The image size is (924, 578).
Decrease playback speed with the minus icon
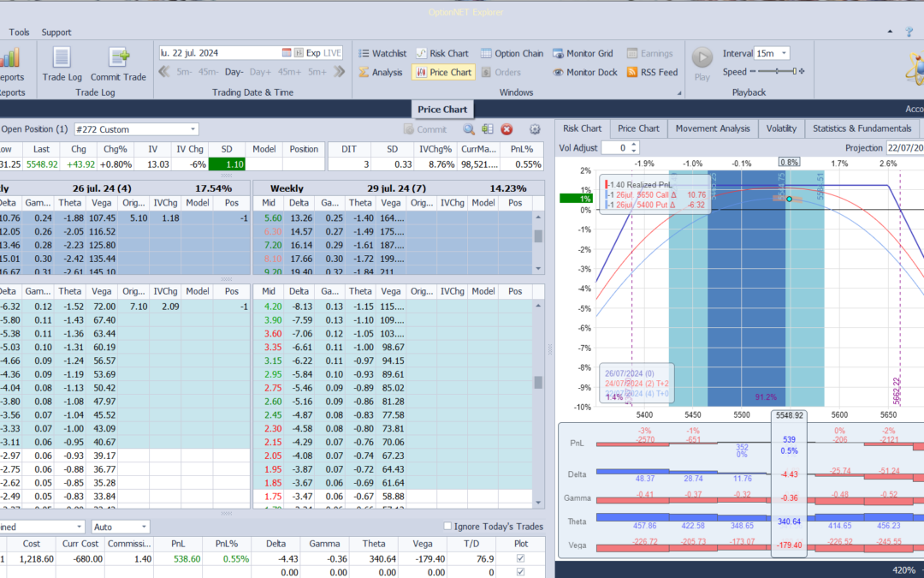tap(753, 71)
